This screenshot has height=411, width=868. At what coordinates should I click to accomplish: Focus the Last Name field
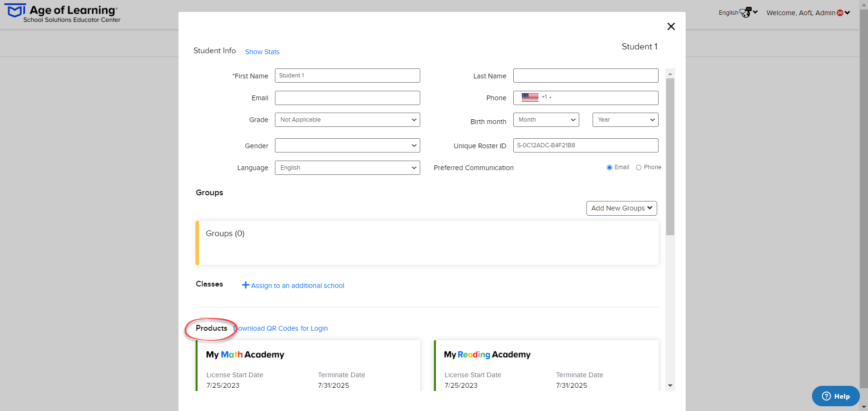click(x=586, y=76)
